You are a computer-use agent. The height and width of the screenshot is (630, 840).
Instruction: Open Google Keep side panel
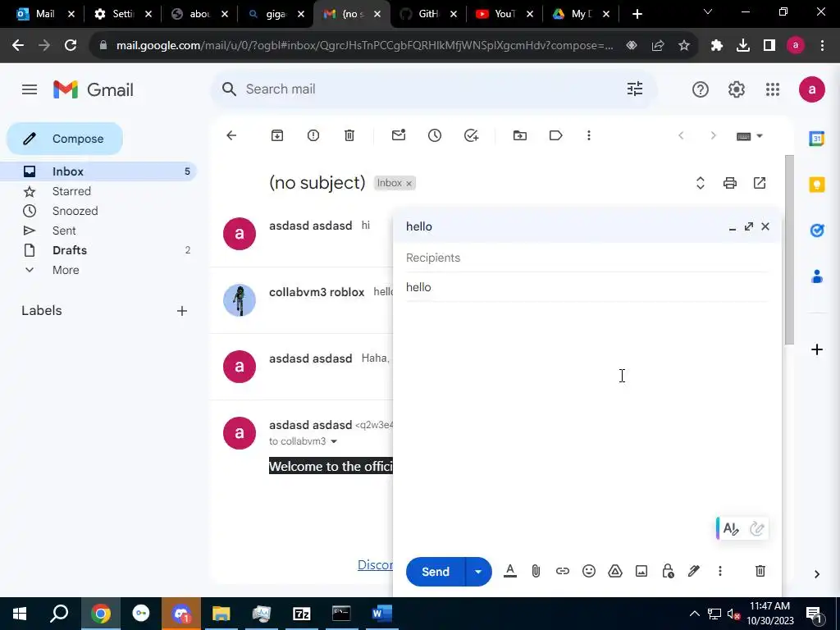point(816,185)
